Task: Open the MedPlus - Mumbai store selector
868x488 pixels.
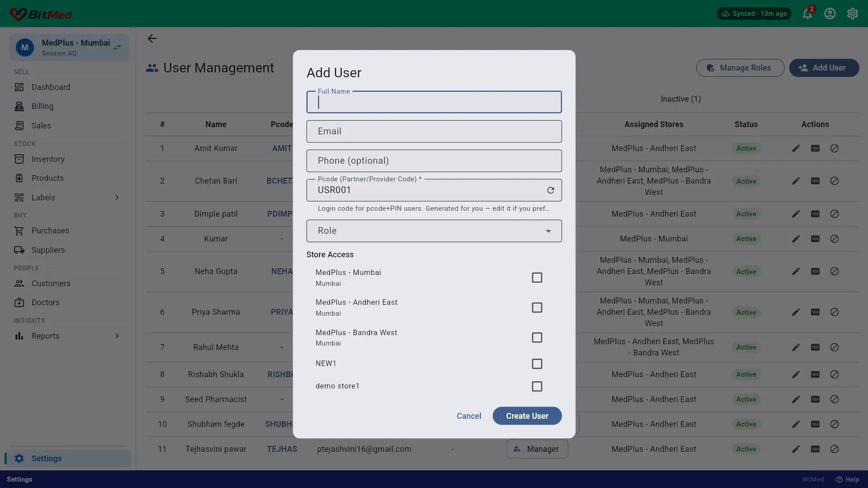Action: point(69,47)
